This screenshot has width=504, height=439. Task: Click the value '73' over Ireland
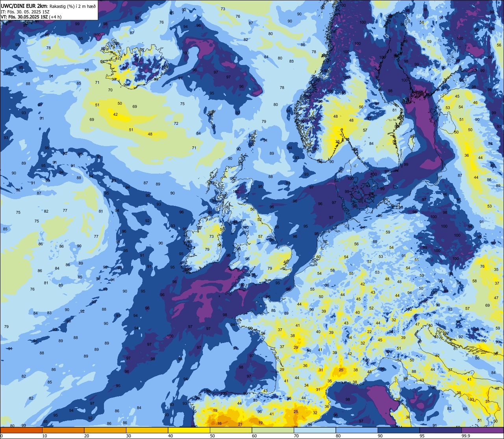click(x=211, y=236)
